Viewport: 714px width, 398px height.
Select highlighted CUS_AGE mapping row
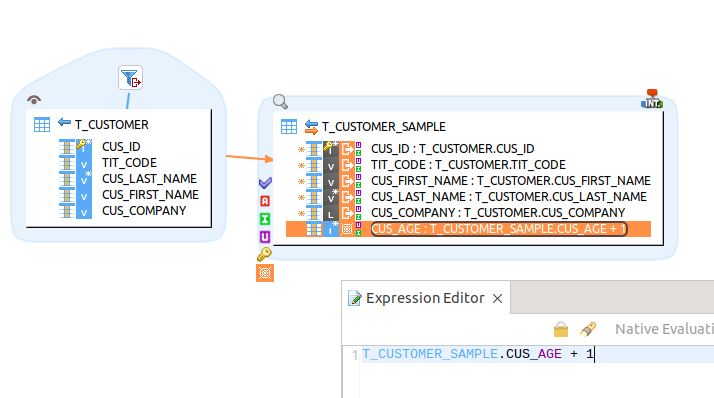(468, 229)
